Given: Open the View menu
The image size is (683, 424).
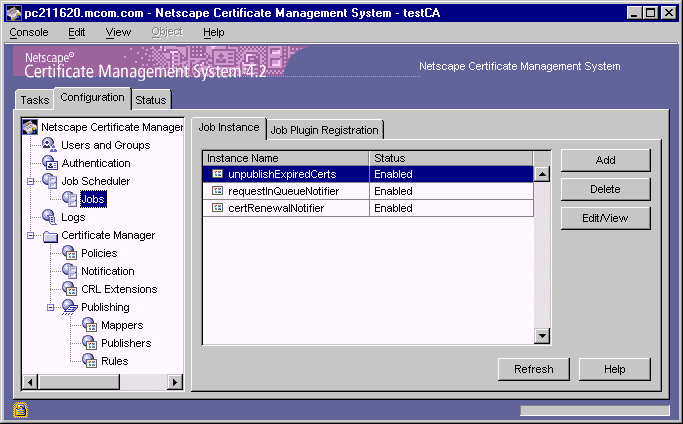Looking at the screenshot, I should click(118, 32).
